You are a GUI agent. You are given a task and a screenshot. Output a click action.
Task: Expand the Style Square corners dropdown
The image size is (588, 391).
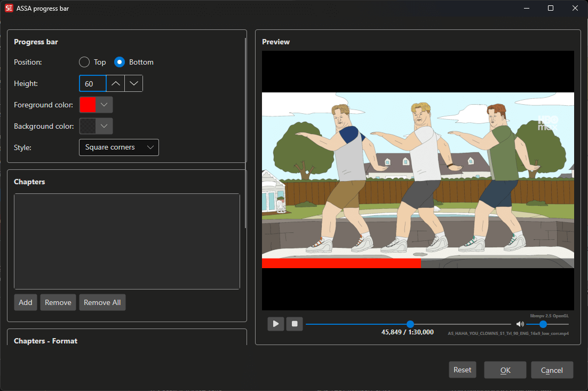(118, 147)
